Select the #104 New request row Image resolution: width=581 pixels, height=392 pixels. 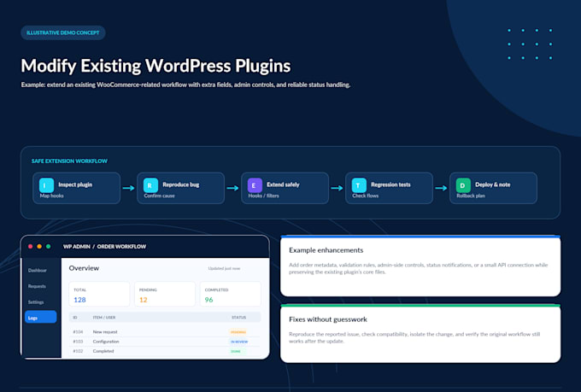[165, 332]
